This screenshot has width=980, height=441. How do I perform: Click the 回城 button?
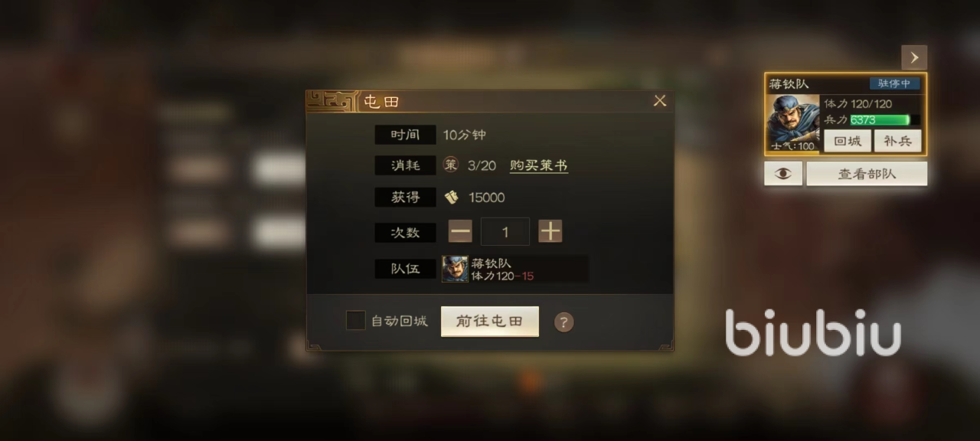[x=848, y=141]
